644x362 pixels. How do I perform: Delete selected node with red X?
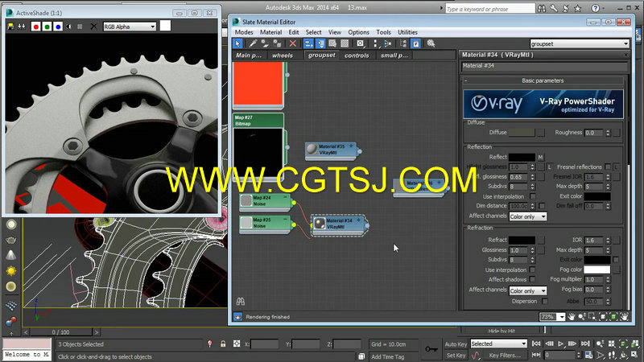point(292,43)
